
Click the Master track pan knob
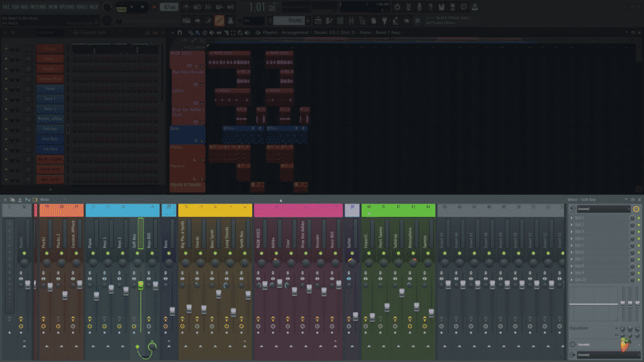pos(23,263)
